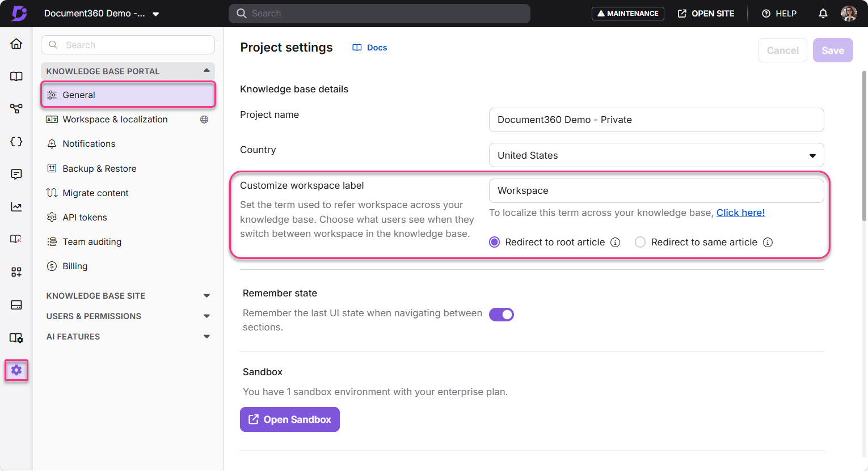Open the Documentation (book) icon in sidebar
The image size is (868, 471).
(16, 76)
